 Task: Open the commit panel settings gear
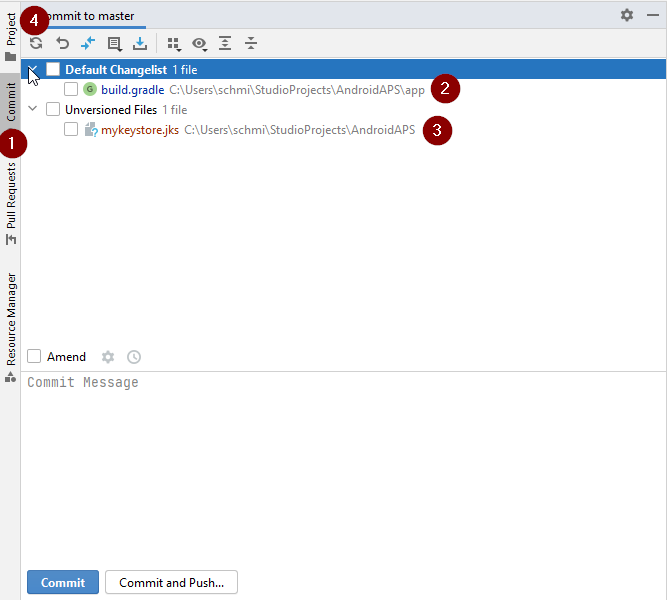[x=627, y=15]
